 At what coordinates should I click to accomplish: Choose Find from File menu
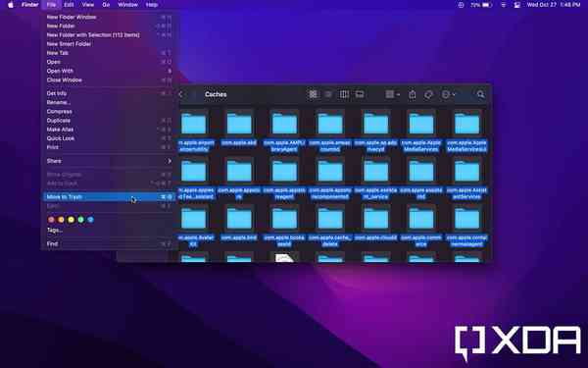click(109, 243)
